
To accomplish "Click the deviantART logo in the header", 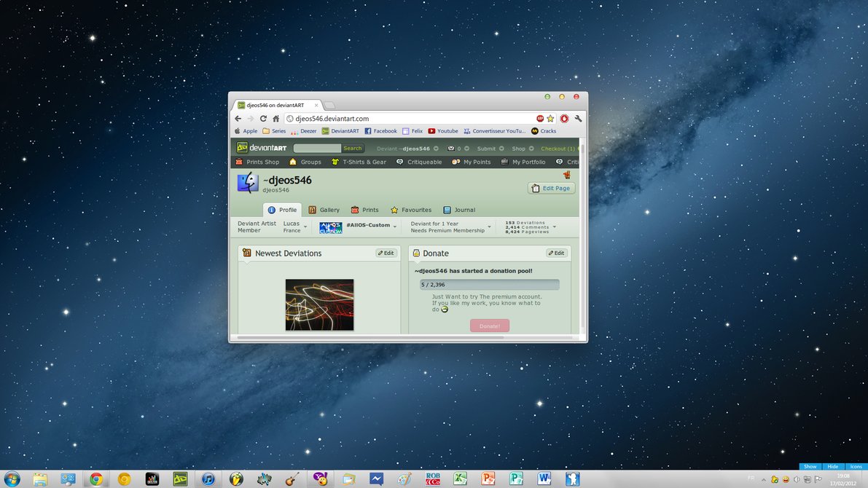I will tap(261, 148).
